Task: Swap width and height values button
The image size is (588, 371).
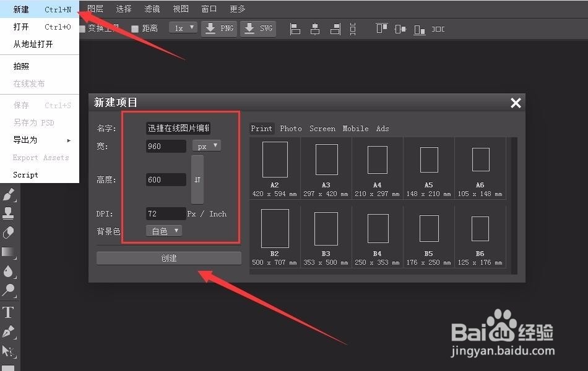Action: click(197, 179)
